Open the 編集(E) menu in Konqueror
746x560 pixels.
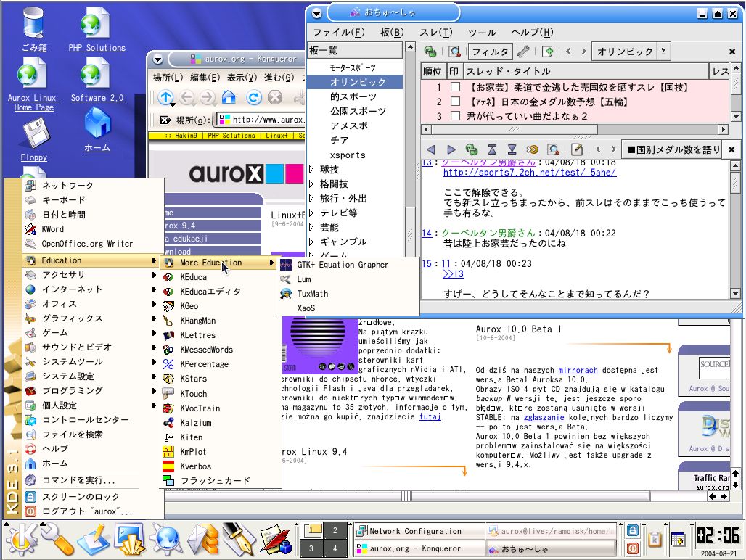tap(205, 78)
